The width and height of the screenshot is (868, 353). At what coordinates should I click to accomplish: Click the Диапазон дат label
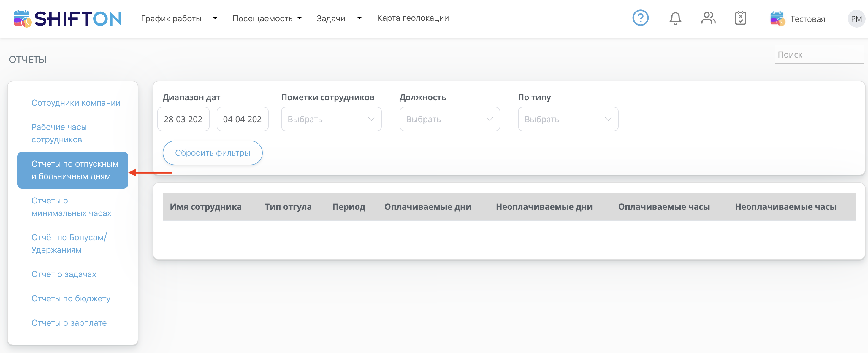191,97
